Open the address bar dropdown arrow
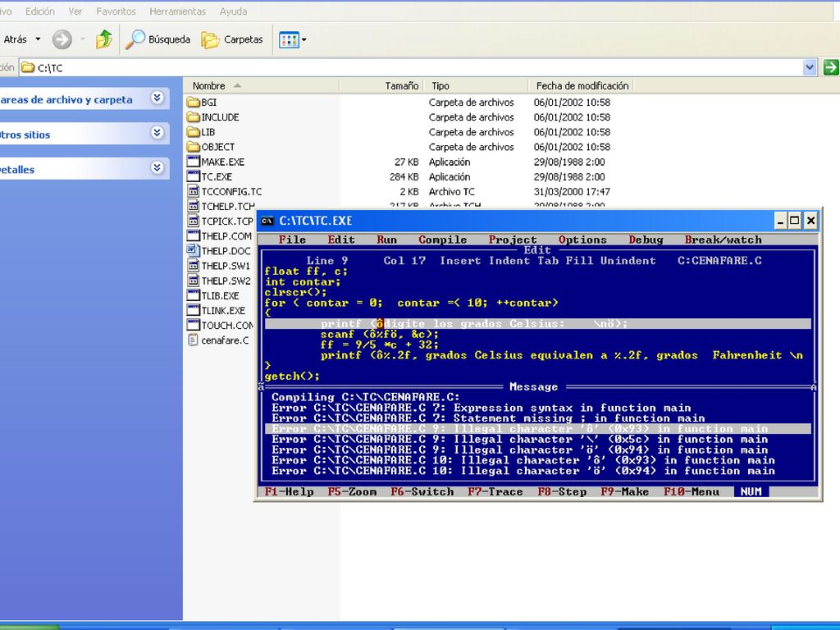This screenshot has height=630, width=840. pyautogui.click(x=810, y=67)
